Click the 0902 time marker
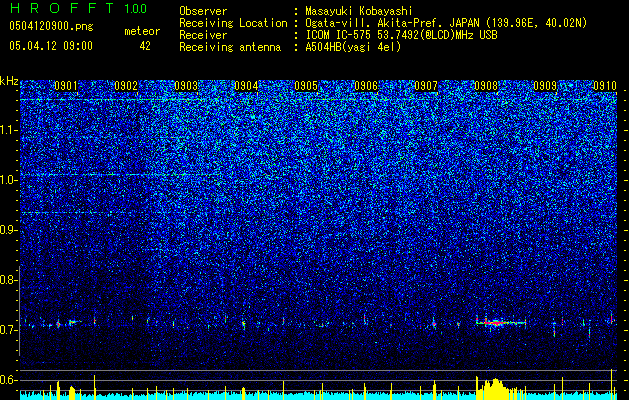The height and width of the screenshot is (400, 629). click(x=126, y=86)
